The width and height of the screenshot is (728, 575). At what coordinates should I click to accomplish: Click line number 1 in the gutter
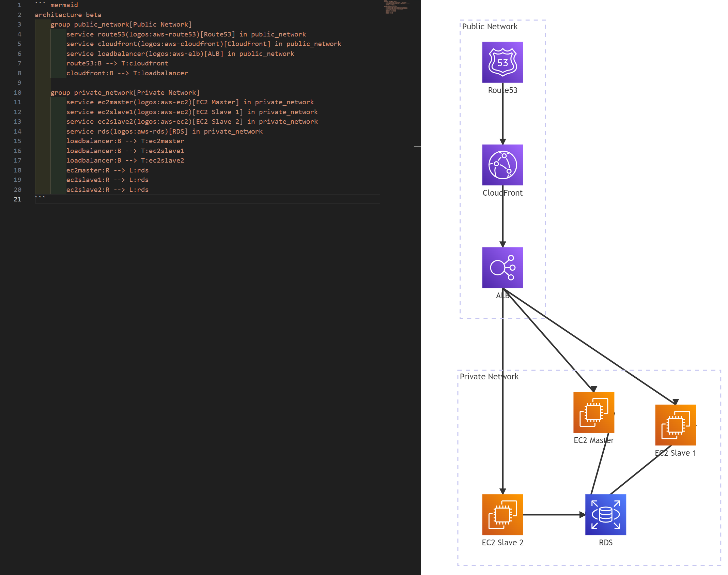(19, 5)
